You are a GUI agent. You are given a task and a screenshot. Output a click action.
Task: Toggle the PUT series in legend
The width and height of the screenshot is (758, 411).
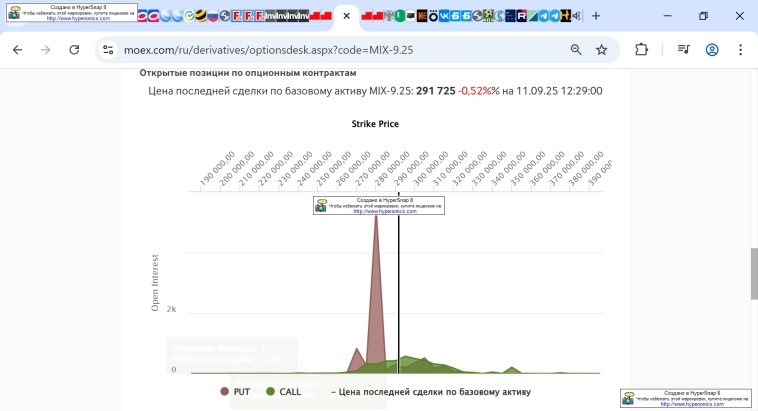[x=234, y=392]
